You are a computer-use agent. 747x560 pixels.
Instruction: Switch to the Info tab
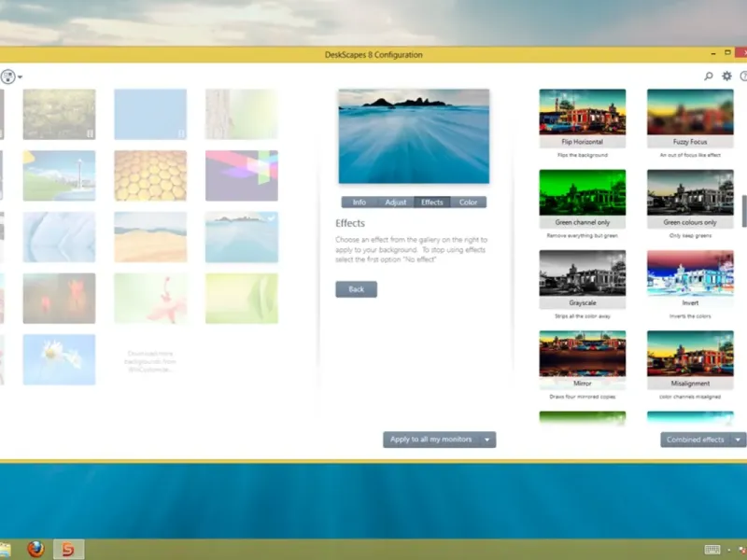(359, 203)
